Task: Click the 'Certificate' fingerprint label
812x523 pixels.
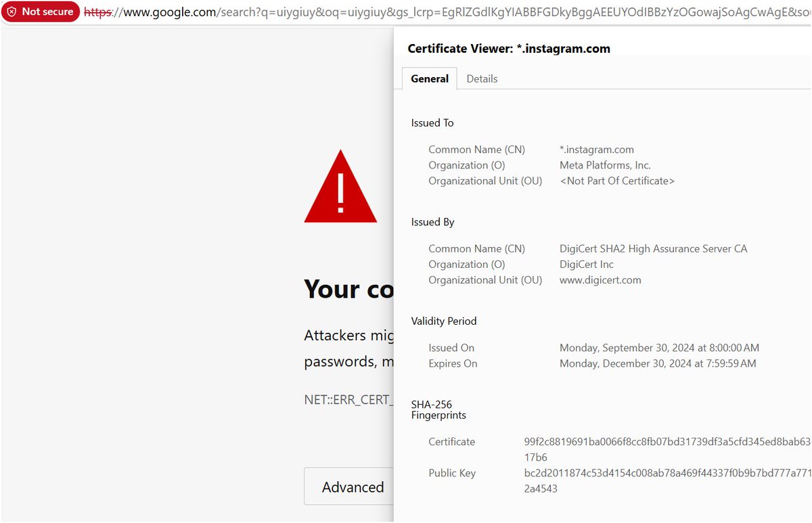Action: [x=452, y=442]
